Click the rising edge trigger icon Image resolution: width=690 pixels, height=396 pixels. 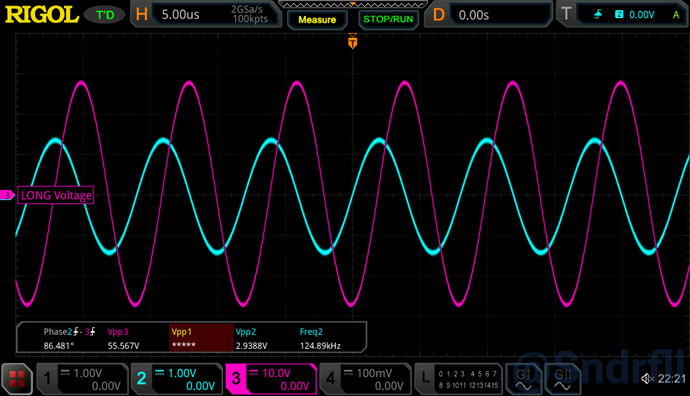point(598,15)
